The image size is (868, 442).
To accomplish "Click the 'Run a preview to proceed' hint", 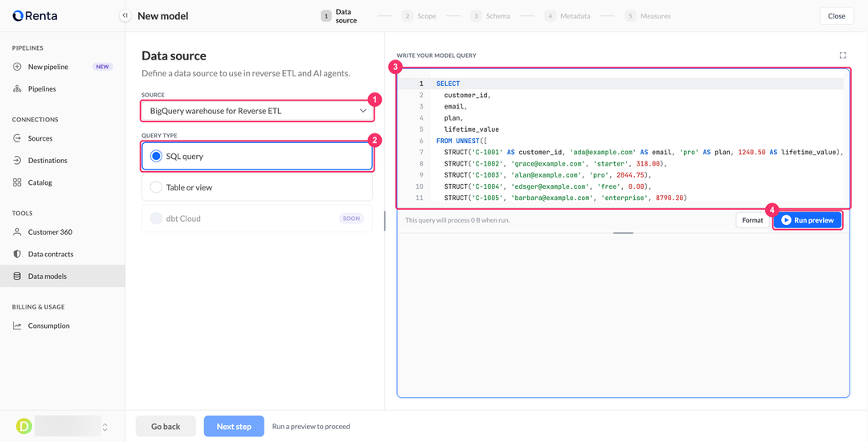I will [x=311, y=427].
